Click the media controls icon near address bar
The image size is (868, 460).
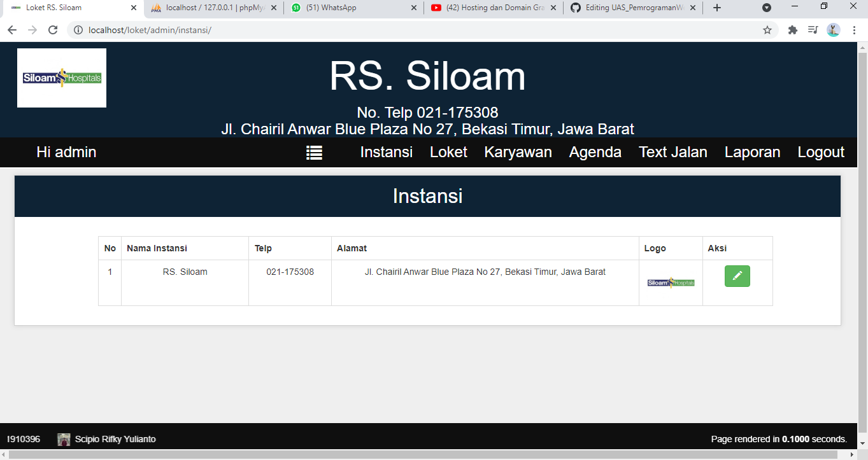coord(813,29)
